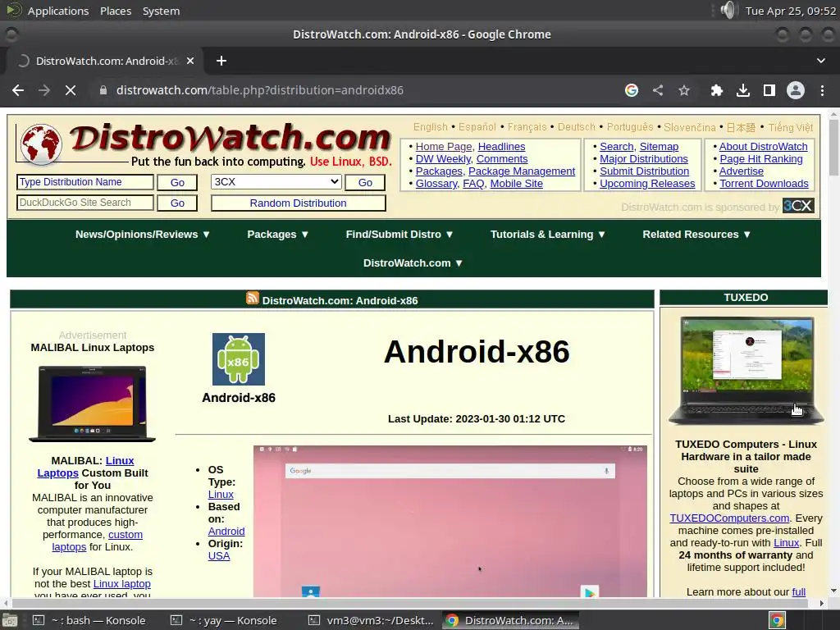Open Chrome's extensions puzzle icon

[716, 90]
